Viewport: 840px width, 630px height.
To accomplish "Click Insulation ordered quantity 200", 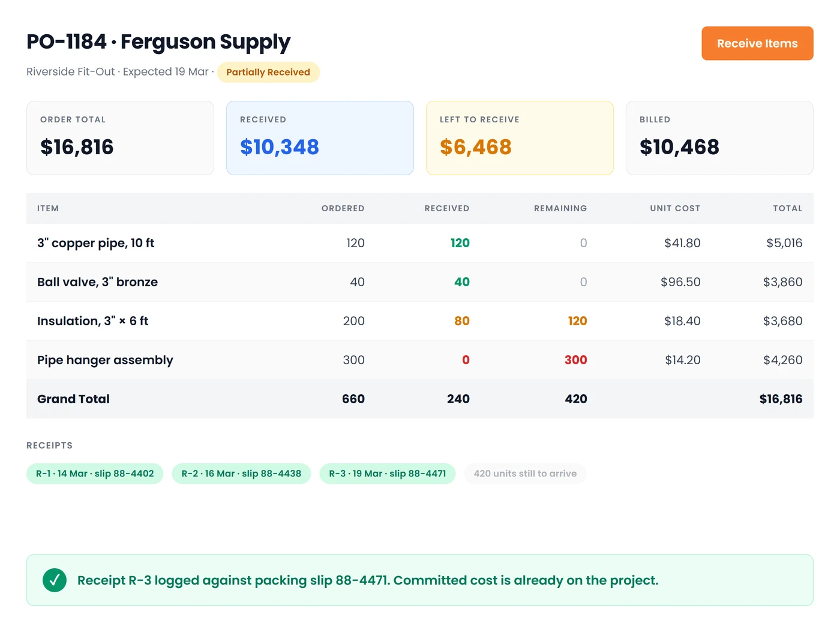I will pyautogui.click(x=354, y=321).
